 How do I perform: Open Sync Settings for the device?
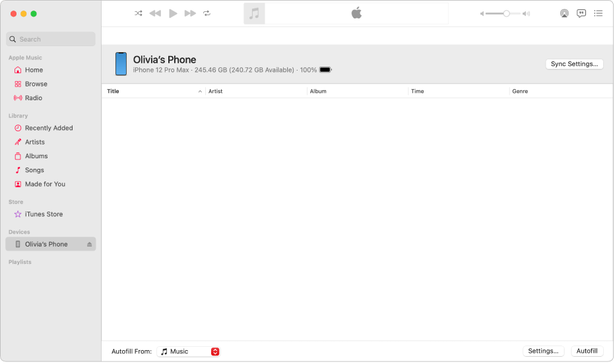pos(574,64)
